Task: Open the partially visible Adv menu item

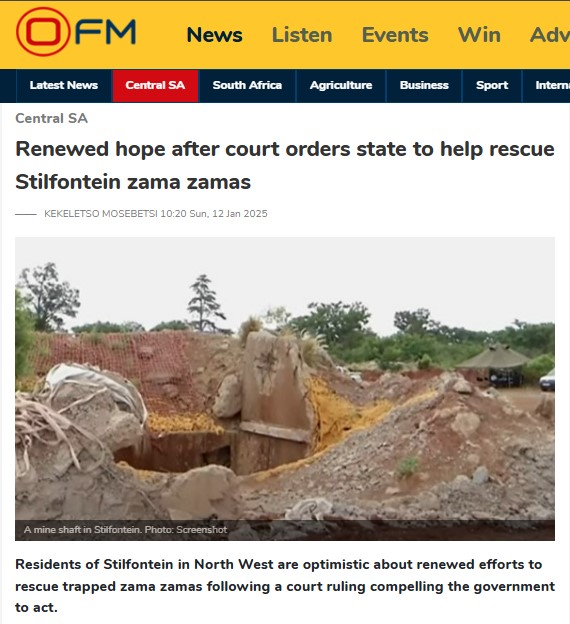Action: [x=550, y=35]
